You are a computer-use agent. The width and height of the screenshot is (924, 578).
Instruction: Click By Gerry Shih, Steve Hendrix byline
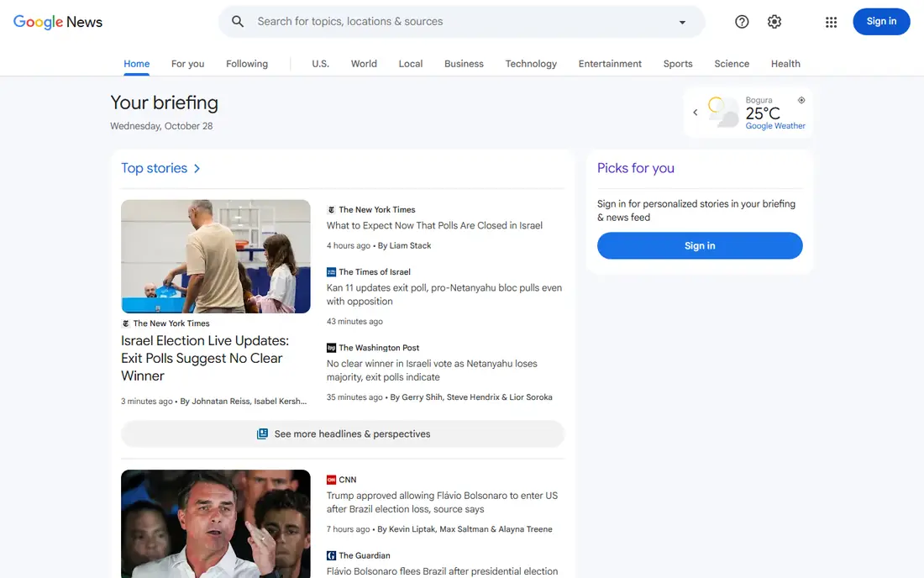[x=471, y=397]
